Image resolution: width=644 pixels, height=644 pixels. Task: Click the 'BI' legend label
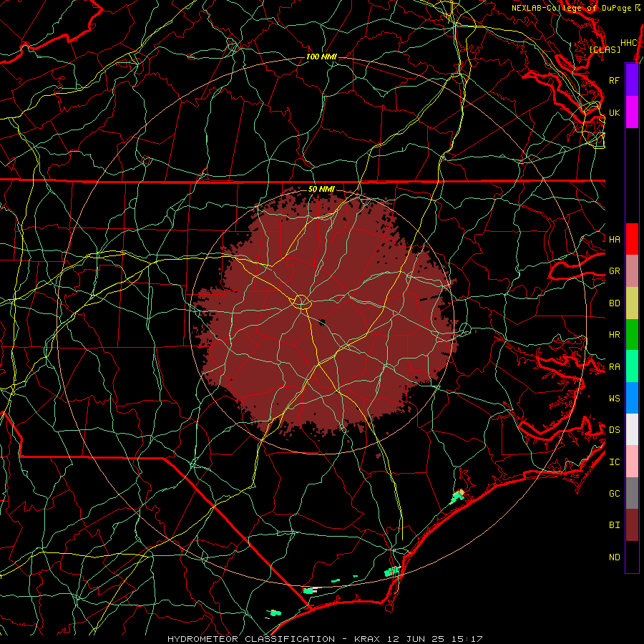614,525
